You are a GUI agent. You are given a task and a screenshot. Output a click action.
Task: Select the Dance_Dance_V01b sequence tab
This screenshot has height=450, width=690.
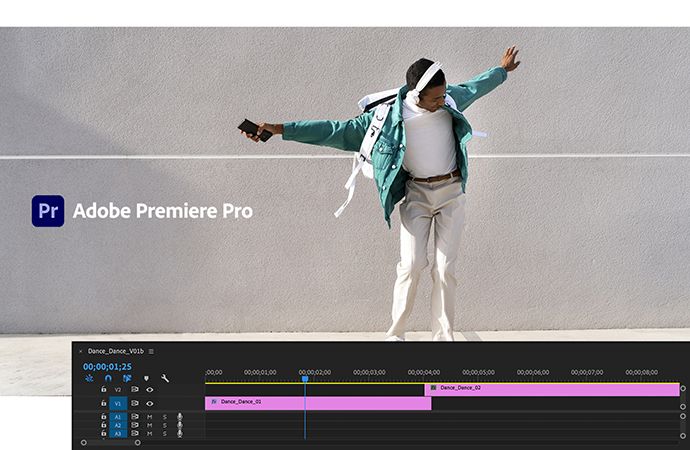pyautogui.click(x=116, y=351)
